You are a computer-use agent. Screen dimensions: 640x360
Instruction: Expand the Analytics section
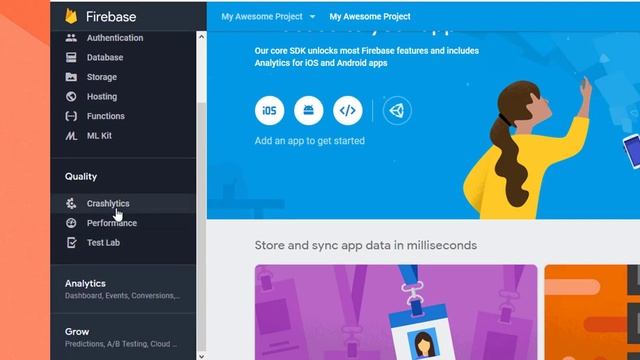pyautogui.click(x=123, y=289)
